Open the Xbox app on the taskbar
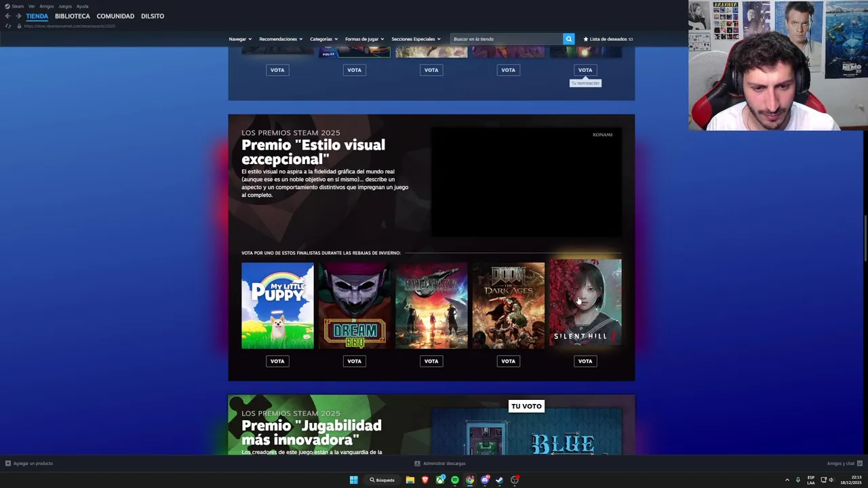868x488 pixels. pyautogui.click(x=440, y=480)
